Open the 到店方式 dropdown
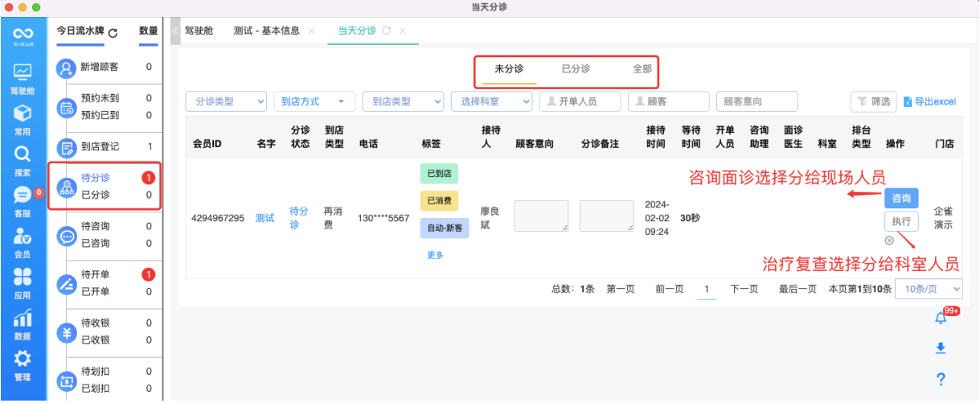The height and width of the screenshot is (403, 980). pyautogui.click(x=314, y=101)
